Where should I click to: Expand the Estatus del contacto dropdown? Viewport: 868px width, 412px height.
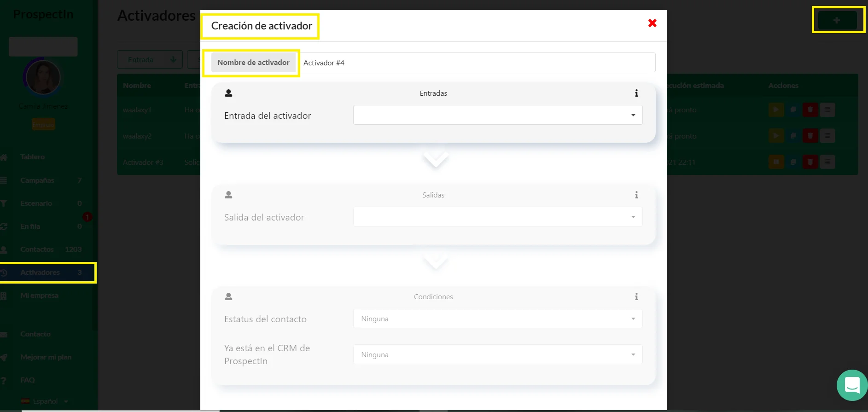[498, 319]
